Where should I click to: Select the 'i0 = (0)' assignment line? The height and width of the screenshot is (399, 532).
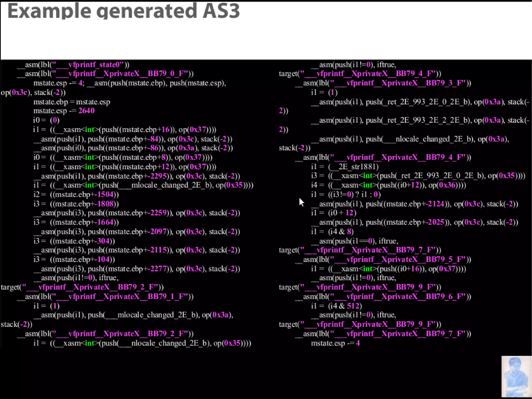point(46,120)
